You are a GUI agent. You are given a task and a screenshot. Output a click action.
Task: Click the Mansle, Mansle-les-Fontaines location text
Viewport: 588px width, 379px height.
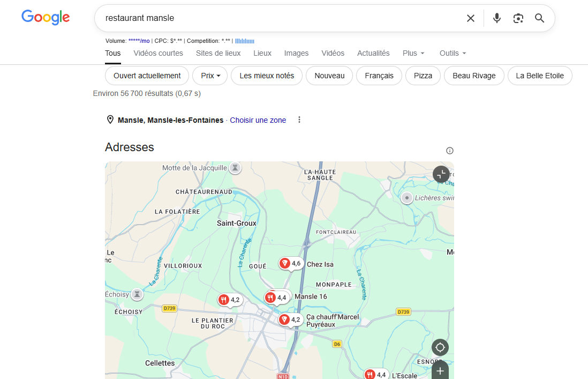coord(171,120)
